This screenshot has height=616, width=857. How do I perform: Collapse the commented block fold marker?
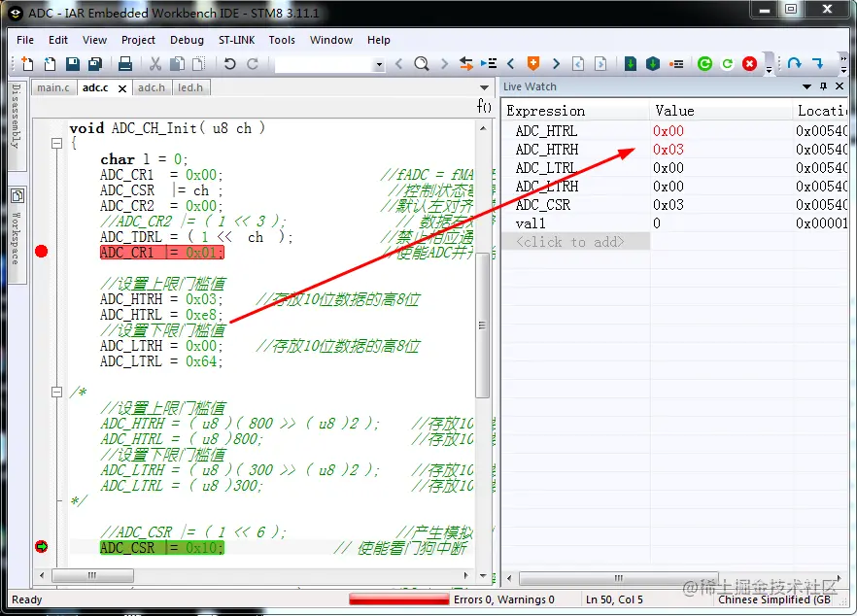point(56,392)
